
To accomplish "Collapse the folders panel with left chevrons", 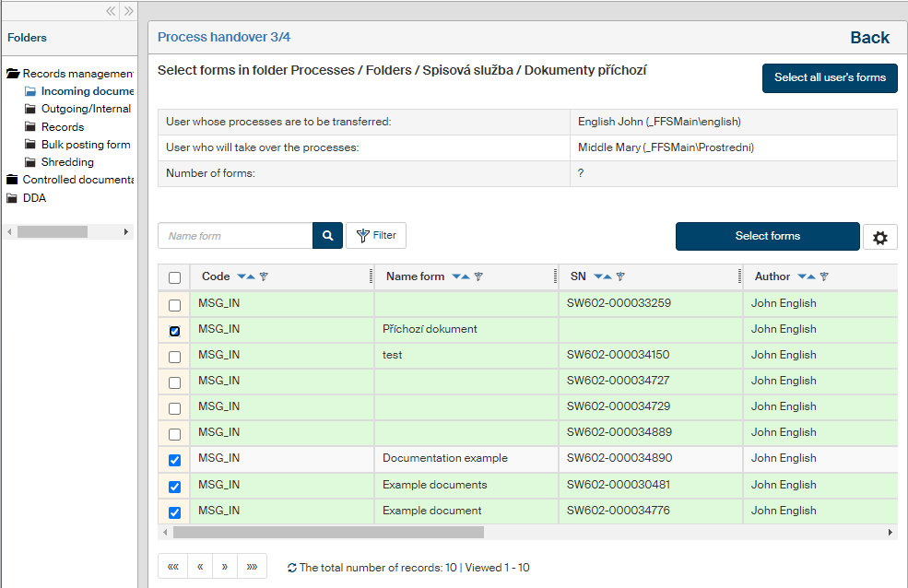I will (x=111, y=11).
